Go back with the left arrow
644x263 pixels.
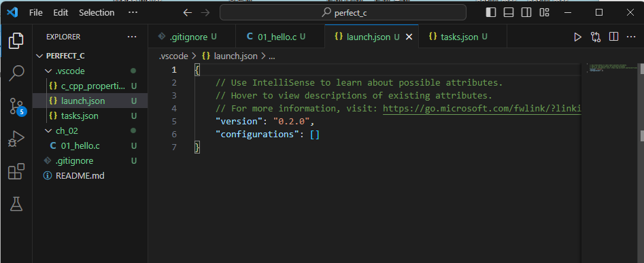click(x=187, y=13)
